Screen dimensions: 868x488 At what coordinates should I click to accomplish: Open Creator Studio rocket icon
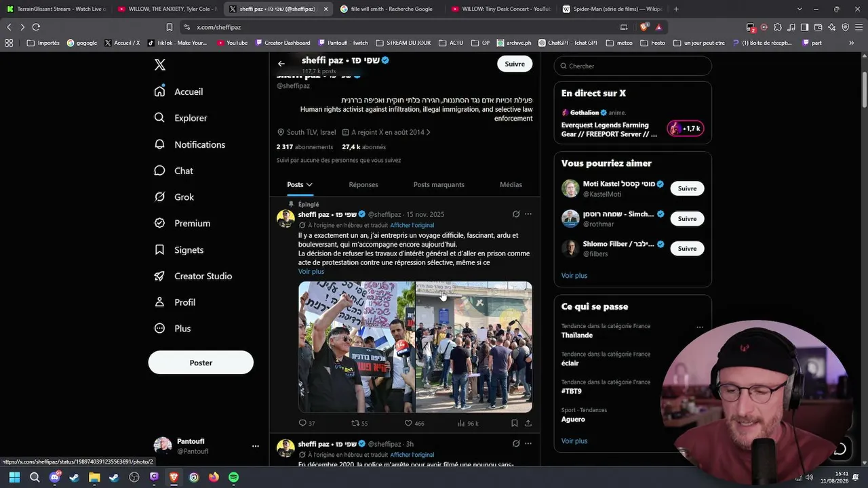[159, 276]
